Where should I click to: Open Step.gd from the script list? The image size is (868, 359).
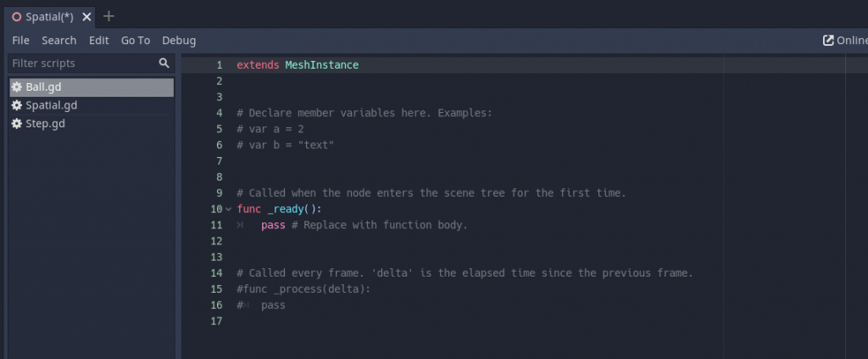(92, 124)
